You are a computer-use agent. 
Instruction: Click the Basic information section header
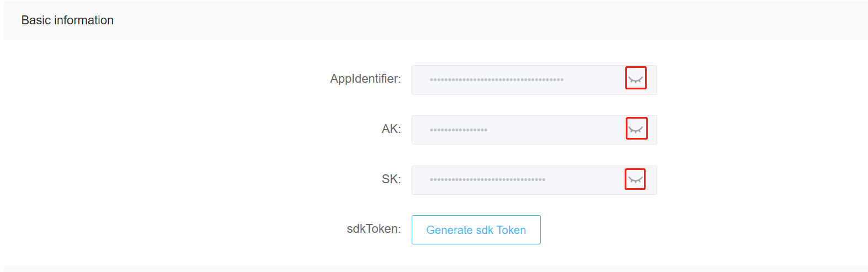(x=435, y=20)
